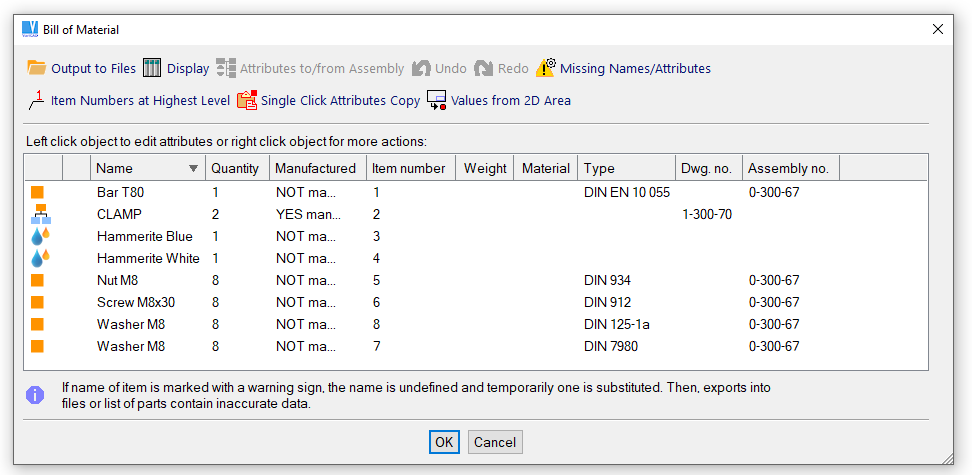Click the Item number column header
Screen dimensions: 972x475
408,168
